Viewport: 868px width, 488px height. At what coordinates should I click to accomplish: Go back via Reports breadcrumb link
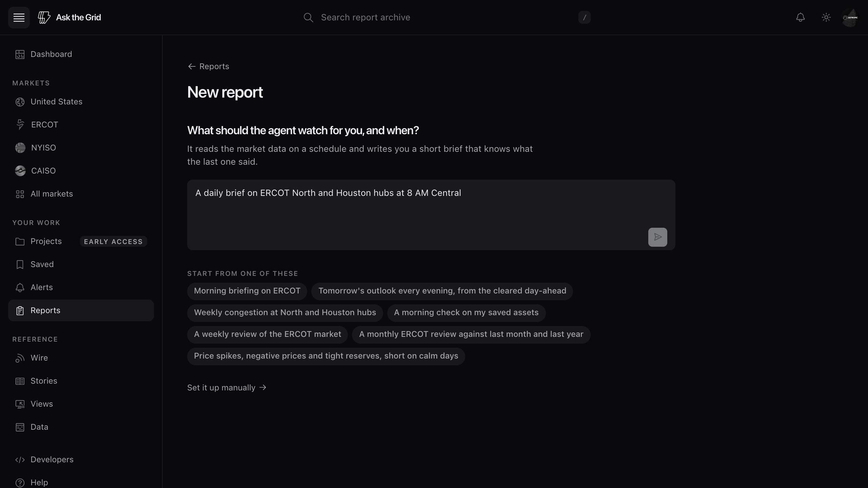pos(209,66)
